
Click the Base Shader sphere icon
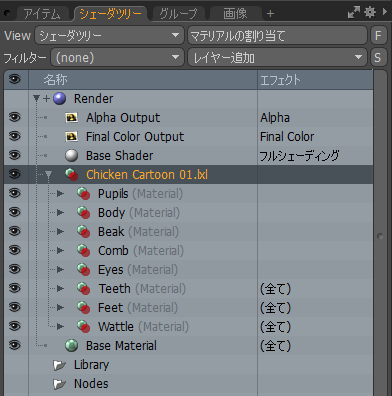tap(72, 155)
